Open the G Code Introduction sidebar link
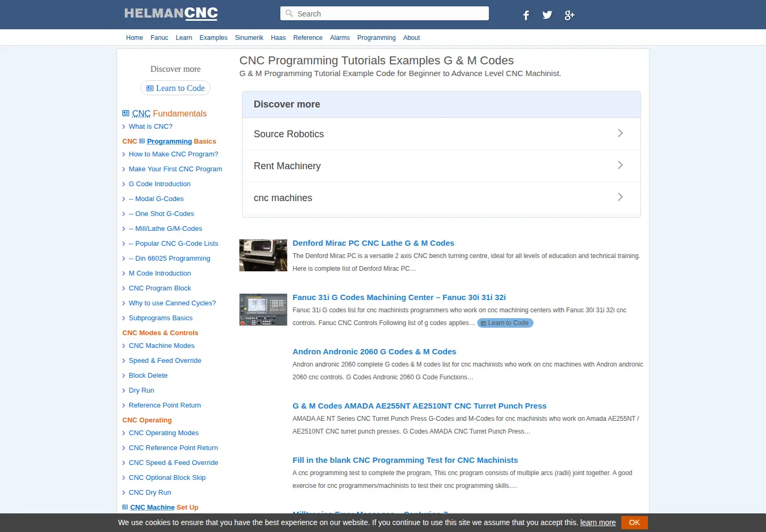Screen dimensions: 766x532 coord(160,184)
